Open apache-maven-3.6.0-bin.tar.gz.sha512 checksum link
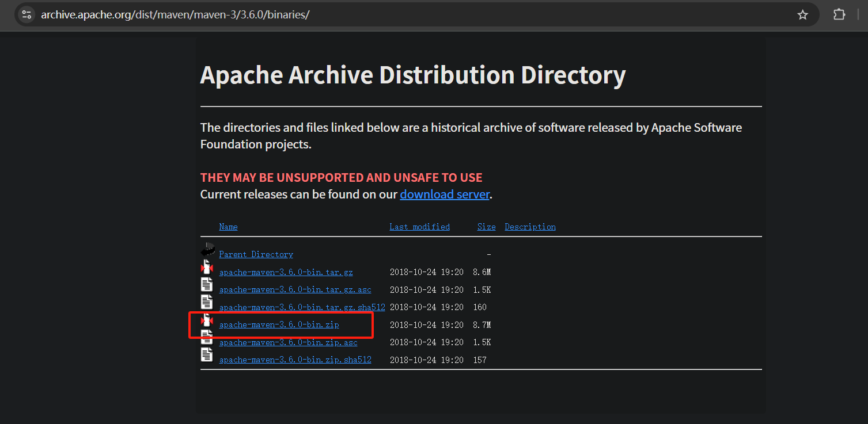 coord(302,307)
